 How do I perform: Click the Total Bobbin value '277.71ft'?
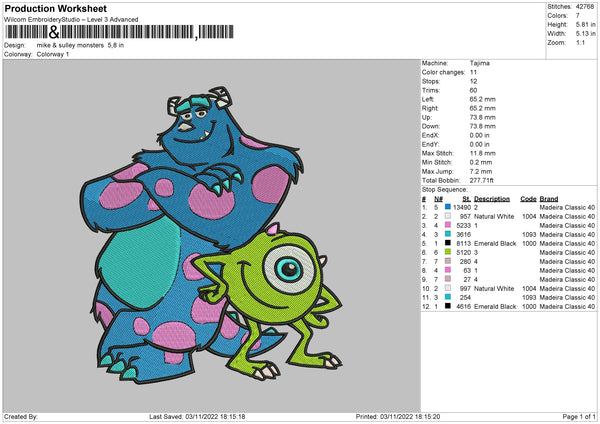481,180
